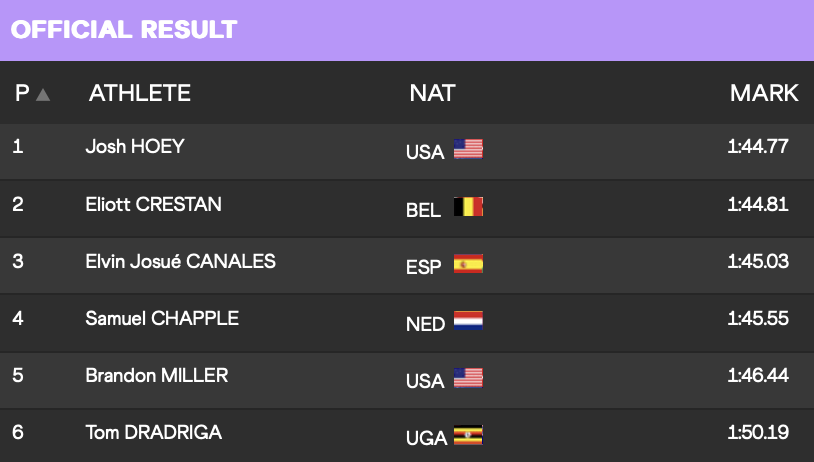Sort by NAT column header
The image size is (814, 462).
point(432,93)
